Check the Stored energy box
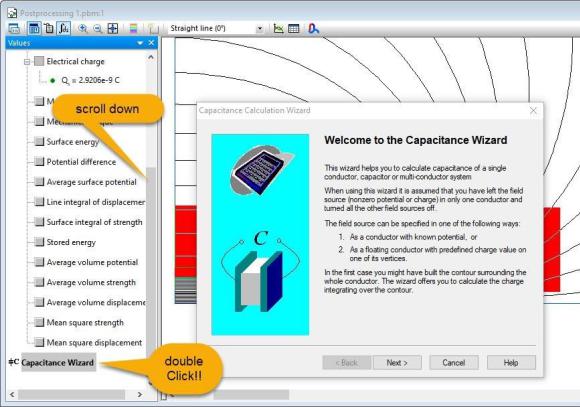580x407 pixels. pos(39,242)
